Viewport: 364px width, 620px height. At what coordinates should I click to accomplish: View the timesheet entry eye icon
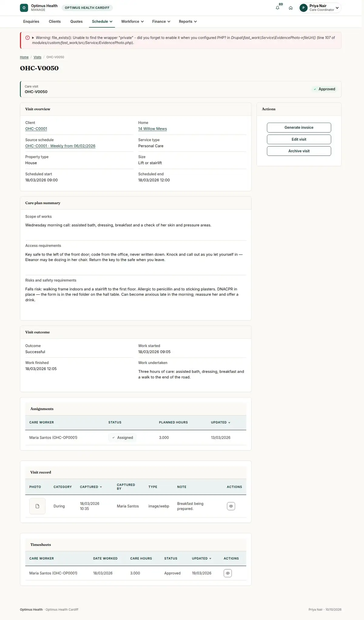227,573
